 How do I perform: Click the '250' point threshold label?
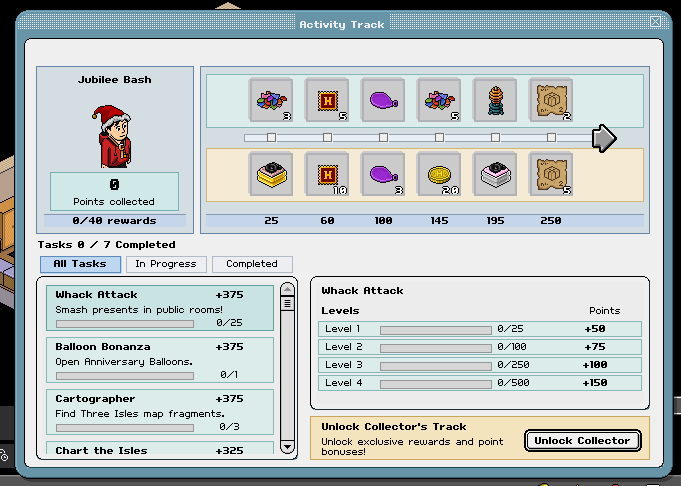[x=551, y=221]
